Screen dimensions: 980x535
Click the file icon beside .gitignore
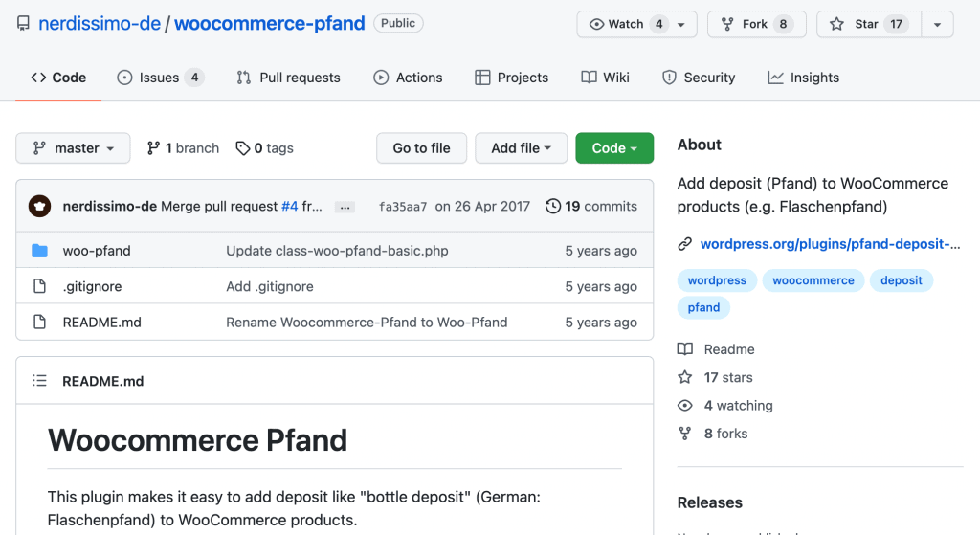pyautogui.click(x=39, y=286)
